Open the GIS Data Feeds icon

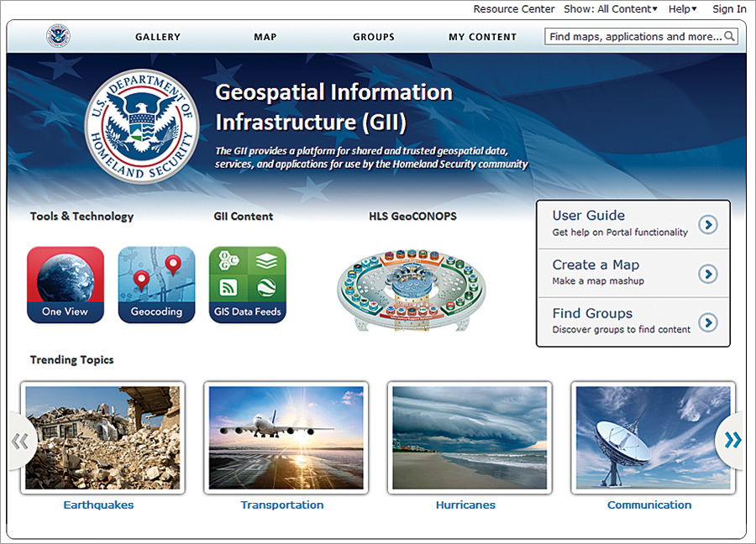[x=247, y=284]
